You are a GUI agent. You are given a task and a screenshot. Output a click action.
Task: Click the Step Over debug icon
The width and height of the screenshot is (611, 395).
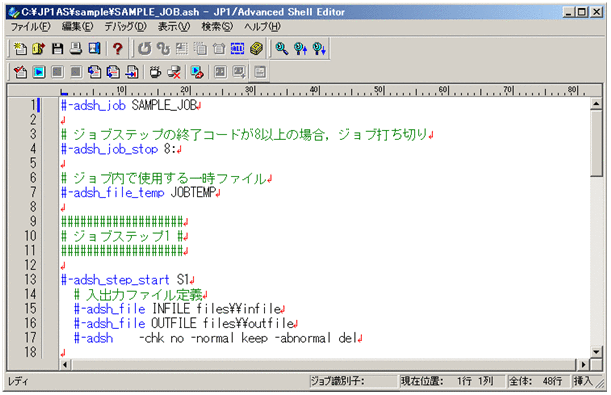[x=113, y=72]
